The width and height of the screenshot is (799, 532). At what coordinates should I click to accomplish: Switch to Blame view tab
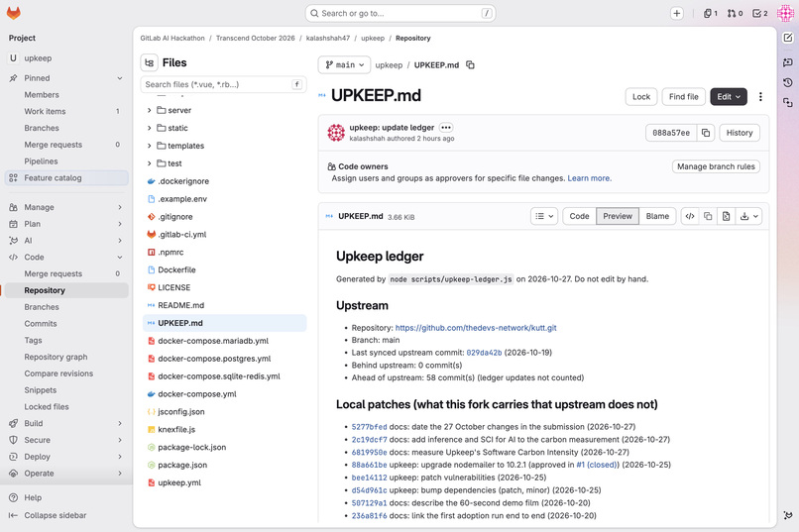[657, 216]
